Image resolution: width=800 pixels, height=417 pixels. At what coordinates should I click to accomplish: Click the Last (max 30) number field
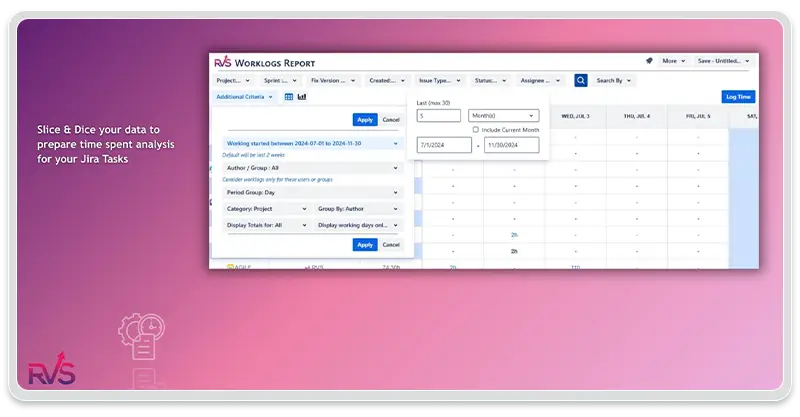click(x=439, y=115)
